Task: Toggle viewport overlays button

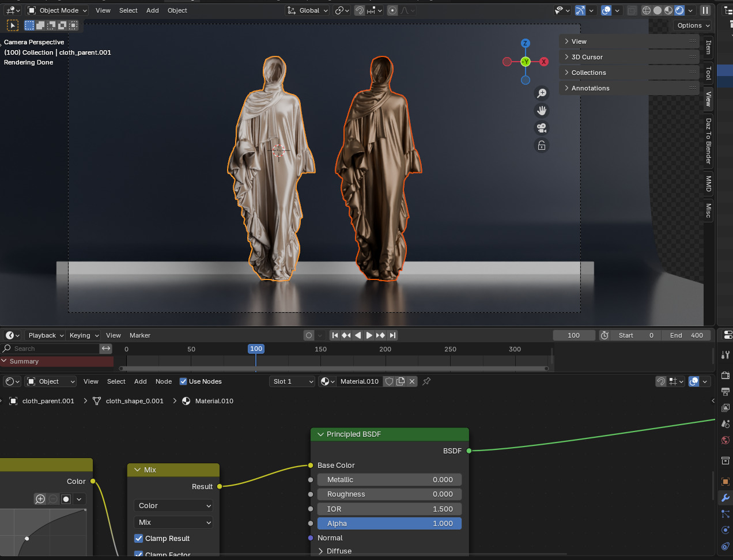Action: tap(606, 10)
